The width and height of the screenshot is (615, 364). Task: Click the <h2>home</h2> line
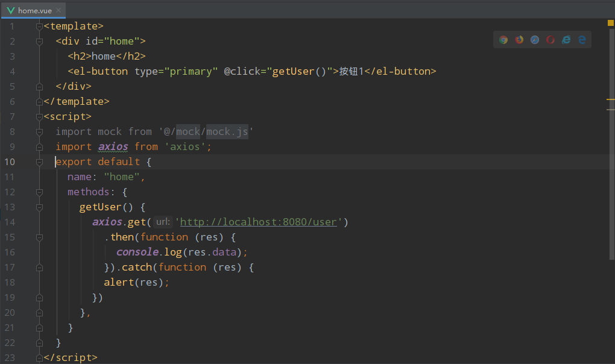pos(107,57)
